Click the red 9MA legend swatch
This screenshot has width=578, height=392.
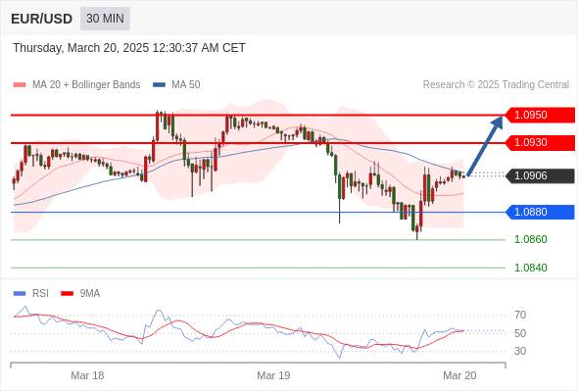(67, 294)
